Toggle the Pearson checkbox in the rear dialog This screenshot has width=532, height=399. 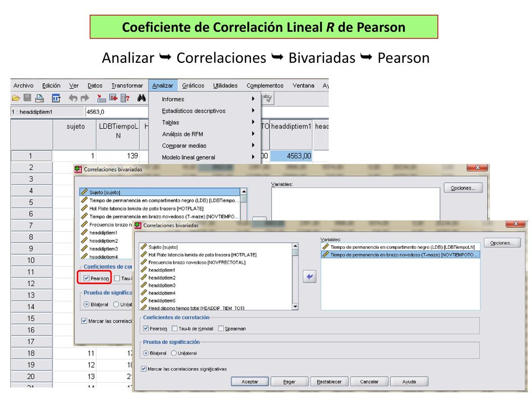[x=87, y=278]
